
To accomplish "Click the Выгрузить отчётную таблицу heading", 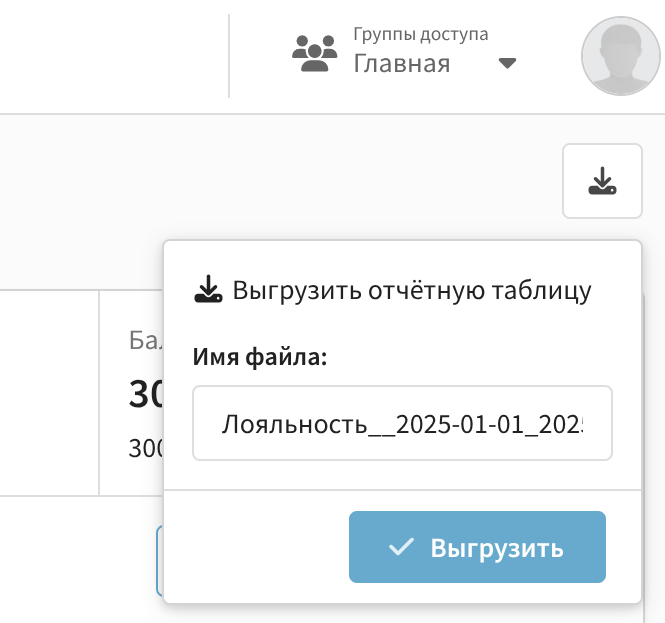I will click(x=412, y=291).
